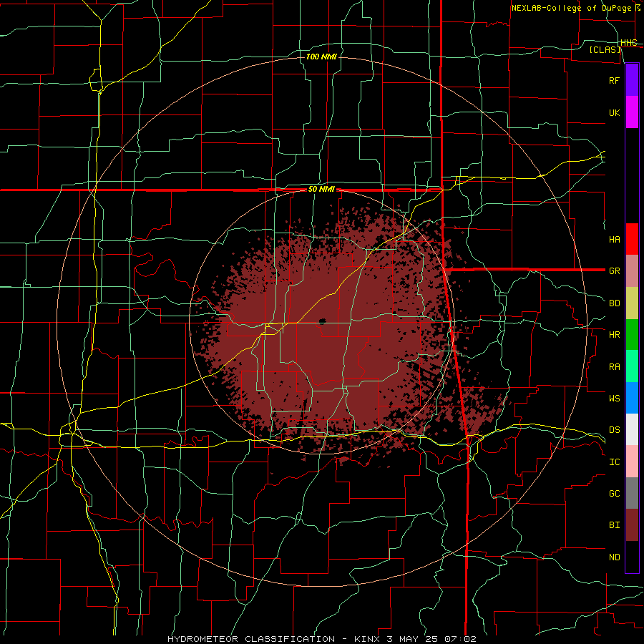Click the [CLAS] units label

coord(605,49)
